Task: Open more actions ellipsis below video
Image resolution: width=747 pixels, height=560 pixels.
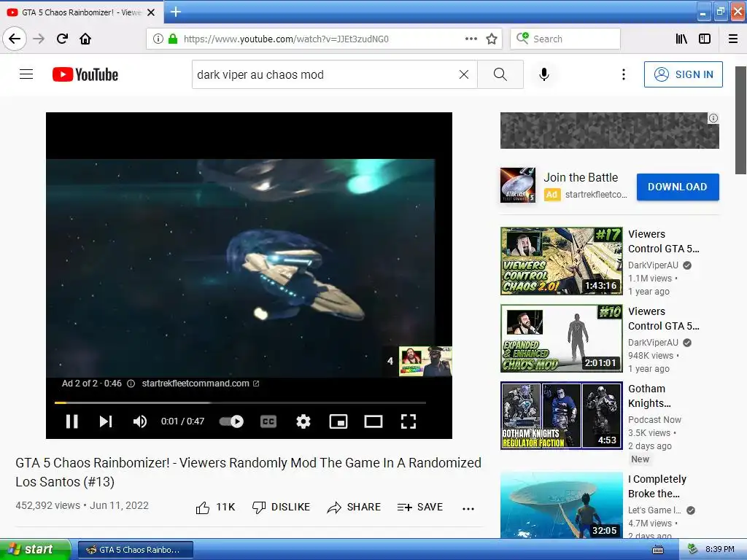Action: [x=468, y=508]
